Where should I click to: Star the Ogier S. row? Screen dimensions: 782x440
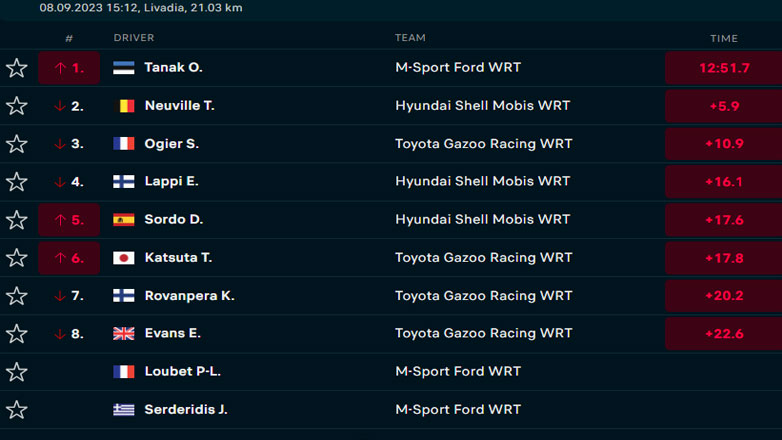(x=16, y=144)
